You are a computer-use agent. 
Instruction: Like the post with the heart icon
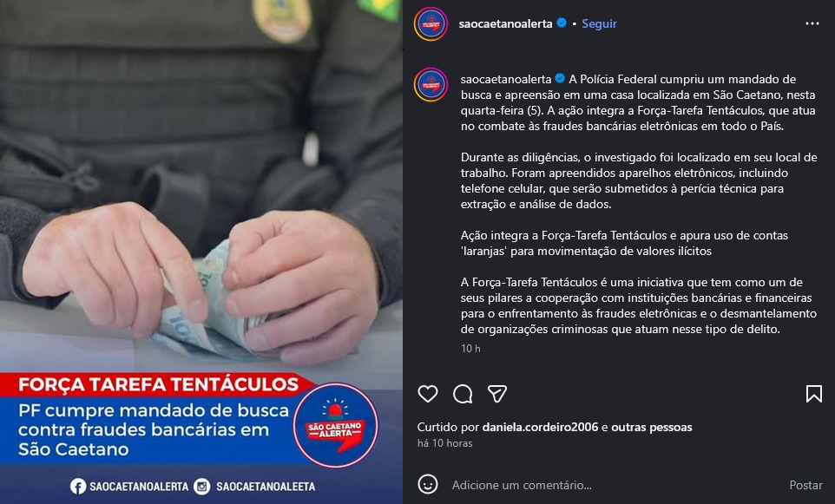click(x=428, y=394)
